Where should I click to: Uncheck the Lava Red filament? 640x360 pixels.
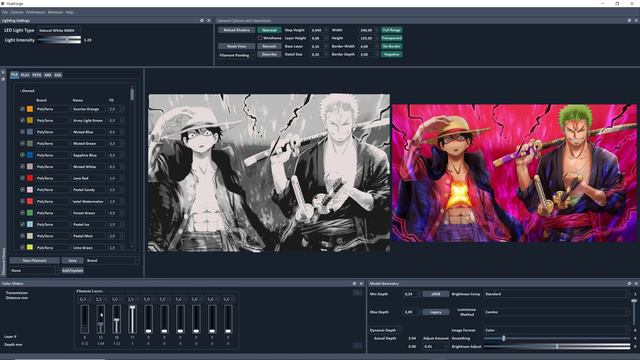tap(22, 178)
